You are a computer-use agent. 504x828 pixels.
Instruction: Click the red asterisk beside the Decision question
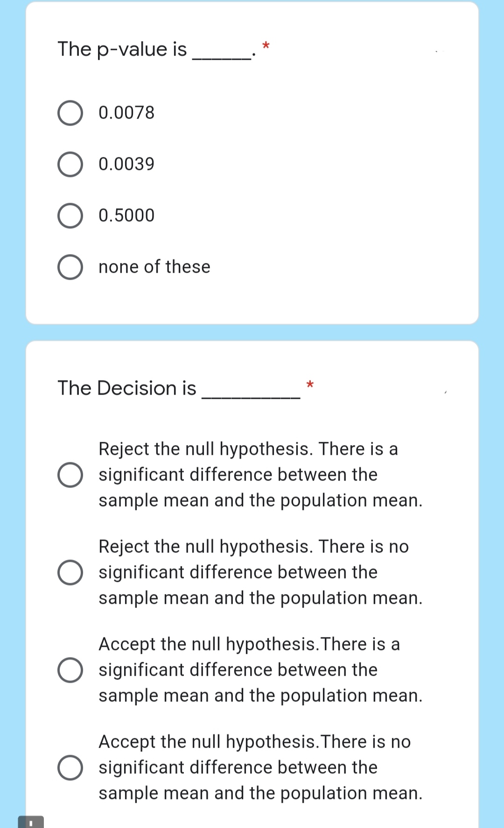[x=310, y=385]
